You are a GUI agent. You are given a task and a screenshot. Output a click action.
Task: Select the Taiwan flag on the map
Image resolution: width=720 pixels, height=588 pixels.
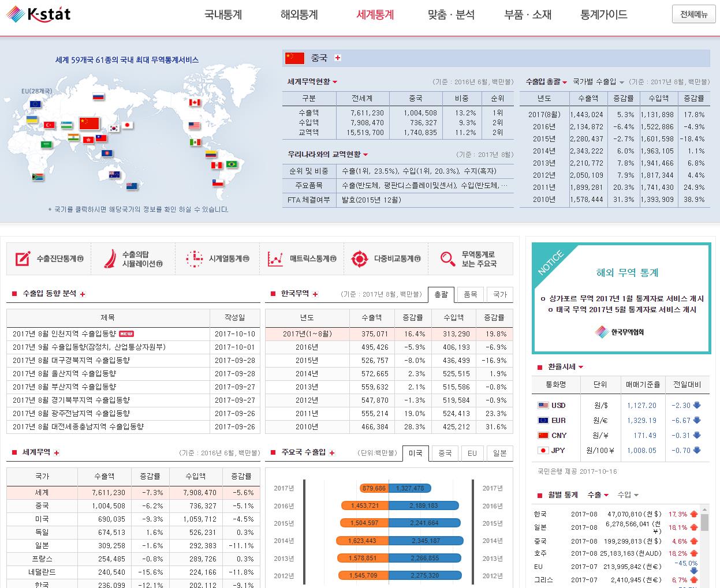[x=101, y=138]
